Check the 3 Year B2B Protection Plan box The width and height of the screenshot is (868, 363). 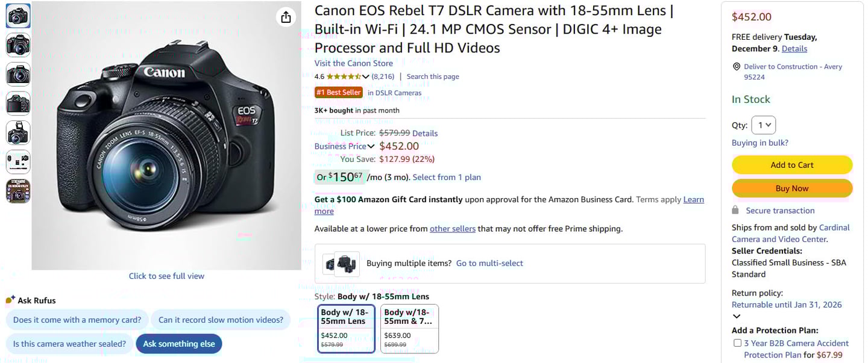coord(737,343)
